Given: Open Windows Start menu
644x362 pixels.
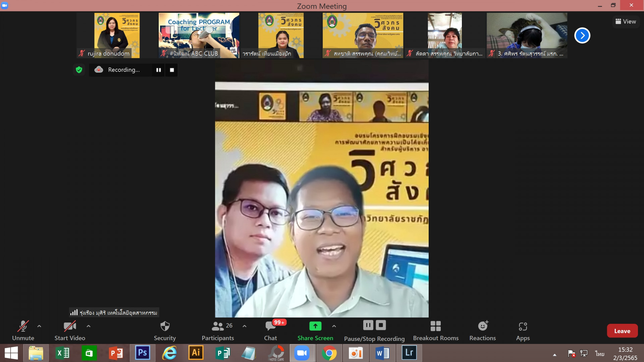Looking at the screenshot, I should click(11, 353).
